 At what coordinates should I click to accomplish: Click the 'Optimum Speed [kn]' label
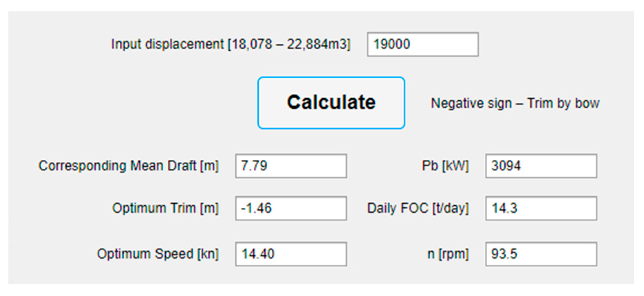(x=157, y=254)
